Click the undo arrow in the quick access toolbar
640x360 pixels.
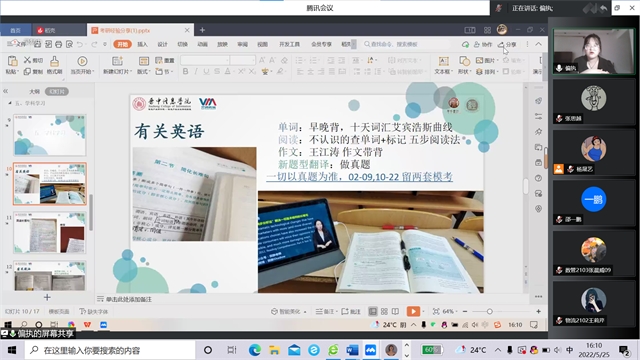pos(80,44)
